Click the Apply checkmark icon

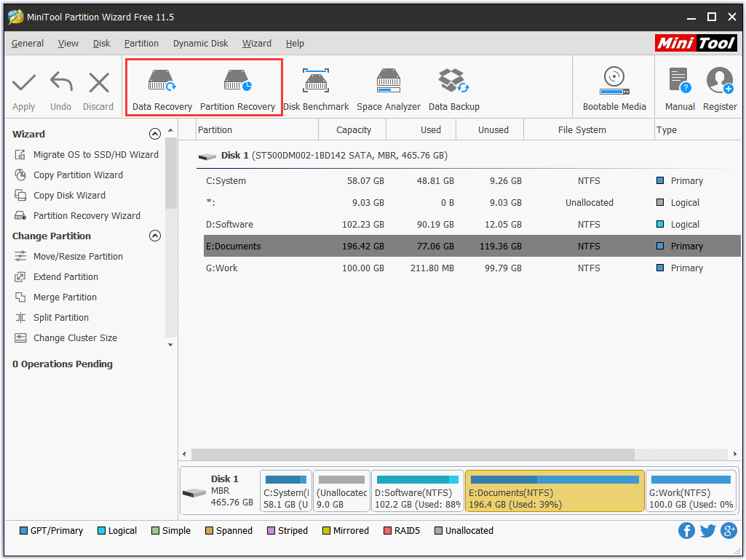coord(24,83)
